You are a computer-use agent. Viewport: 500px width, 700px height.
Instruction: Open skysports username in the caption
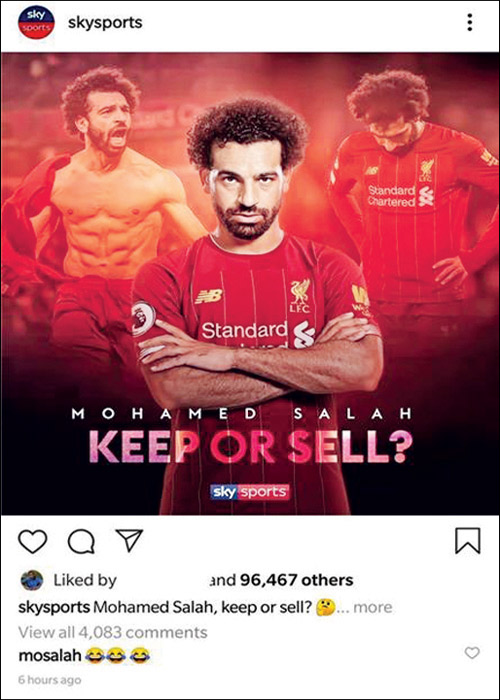(x=54, y=607)
